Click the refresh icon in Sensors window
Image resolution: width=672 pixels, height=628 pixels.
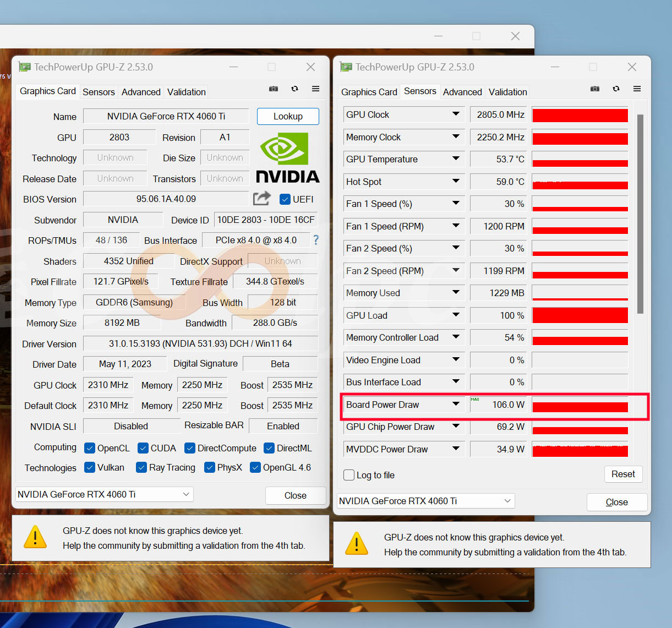pos(616,89)
